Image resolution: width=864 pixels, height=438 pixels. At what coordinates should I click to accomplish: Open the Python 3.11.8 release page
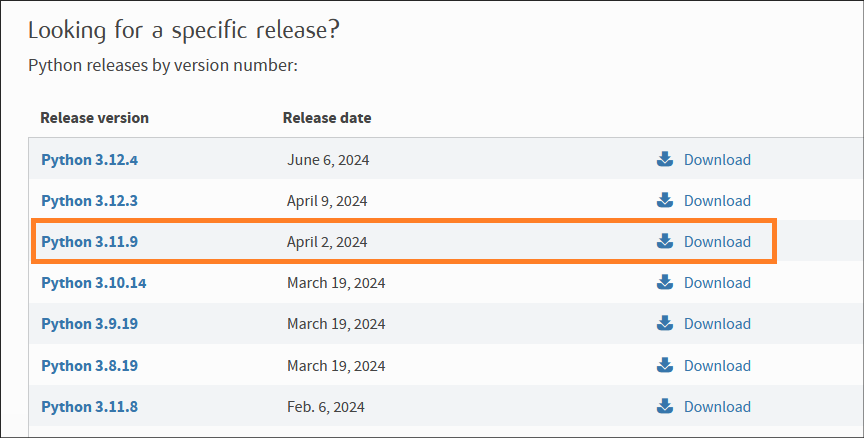(x=89, y=407)
